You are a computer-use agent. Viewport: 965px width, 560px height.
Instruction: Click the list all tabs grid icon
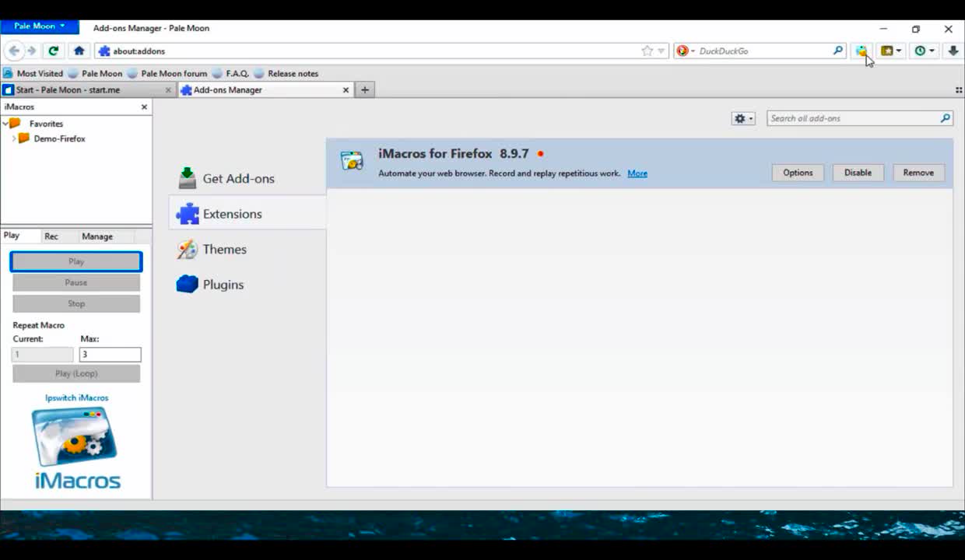(x=959, y=90)
